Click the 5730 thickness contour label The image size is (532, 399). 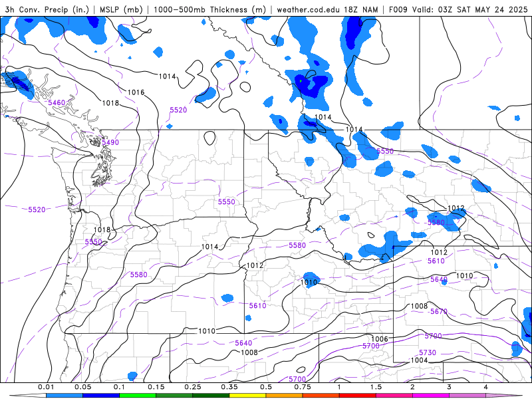pos(428,352)
